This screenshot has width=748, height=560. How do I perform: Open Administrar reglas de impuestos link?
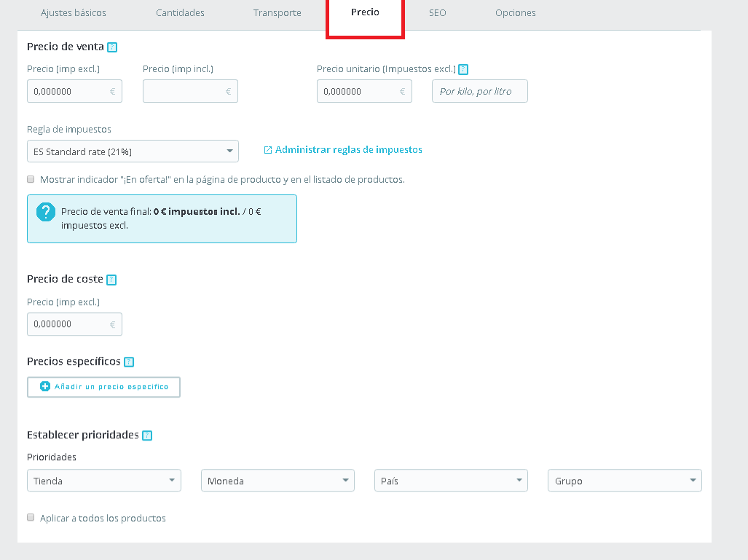348,149
